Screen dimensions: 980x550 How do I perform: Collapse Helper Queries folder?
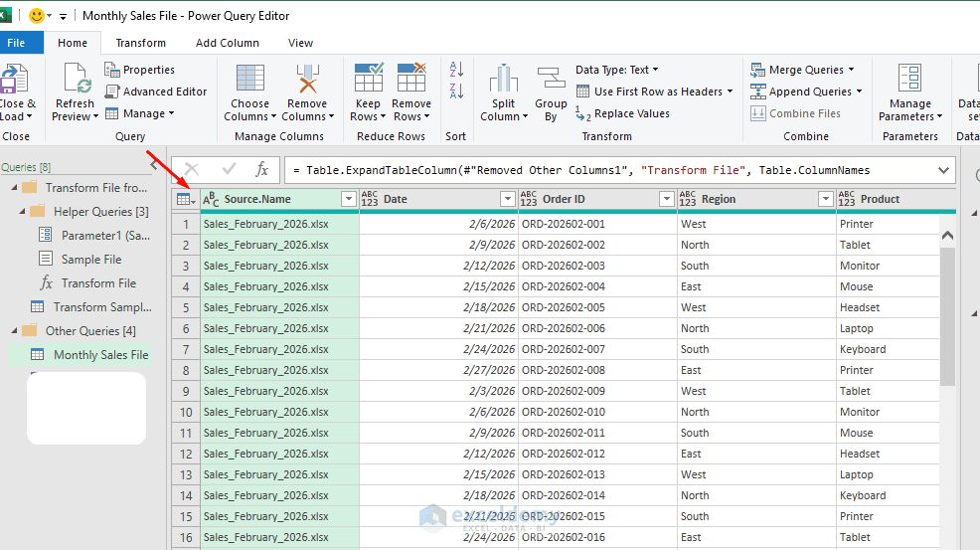[22, 212]
